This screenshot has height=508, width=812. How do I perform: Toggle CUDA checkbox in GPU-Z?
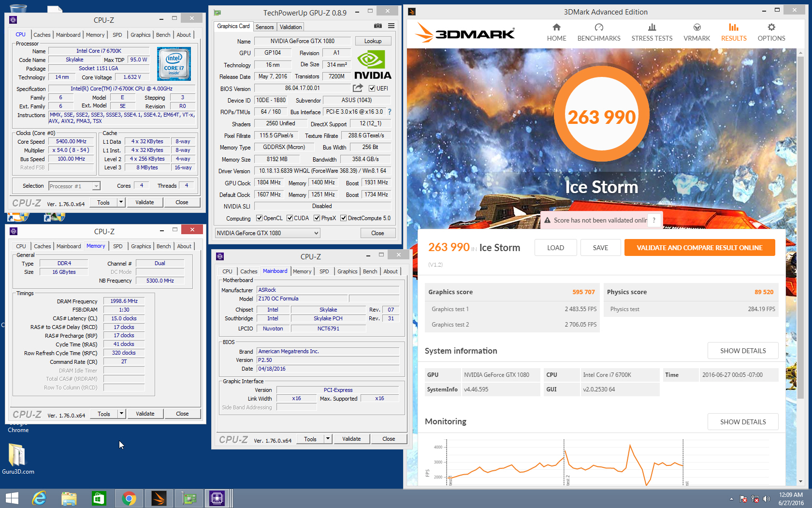[x=290, y=218]
